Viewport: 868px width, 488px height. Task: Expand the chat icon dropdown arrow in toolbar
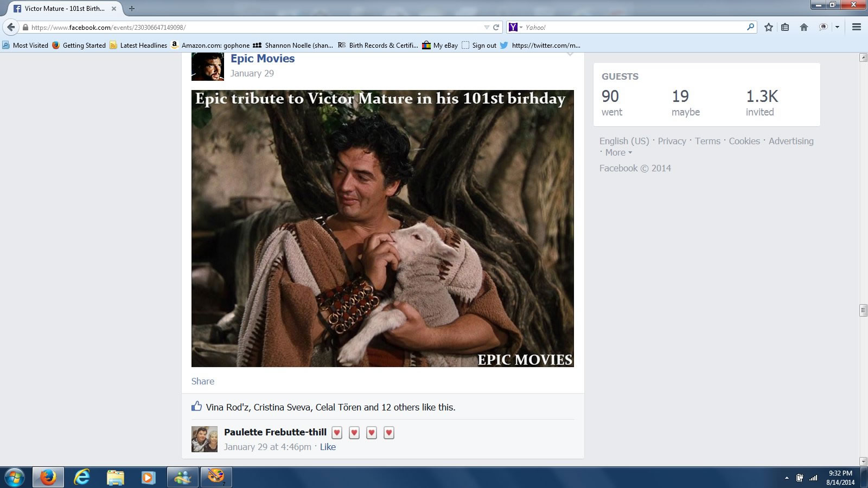click(x=837, y=27)
